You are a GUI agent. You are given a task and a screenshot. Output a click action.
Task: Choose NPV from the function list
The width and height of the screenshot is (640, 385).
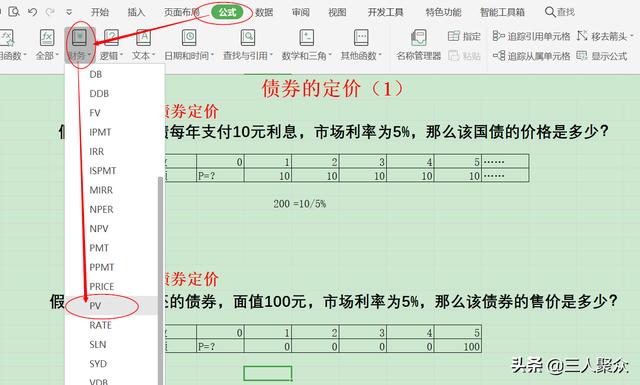[111, 229]
